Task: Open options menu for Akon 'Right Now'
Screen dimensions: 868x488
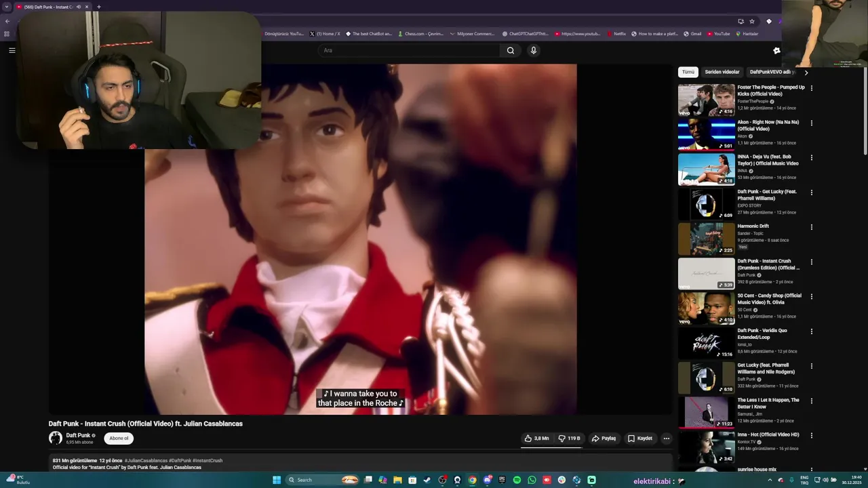Action: (x=811, y=123)
